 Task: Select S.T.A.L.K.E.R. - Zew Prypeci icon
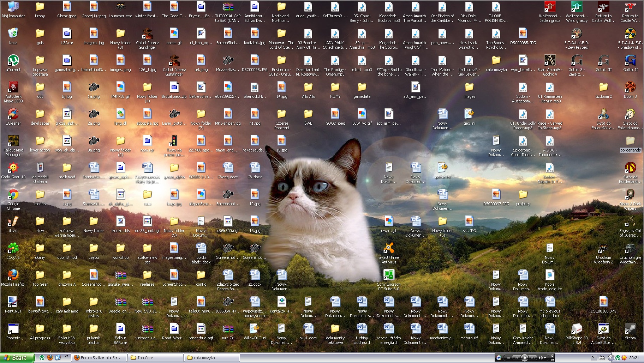click(577, 38)
